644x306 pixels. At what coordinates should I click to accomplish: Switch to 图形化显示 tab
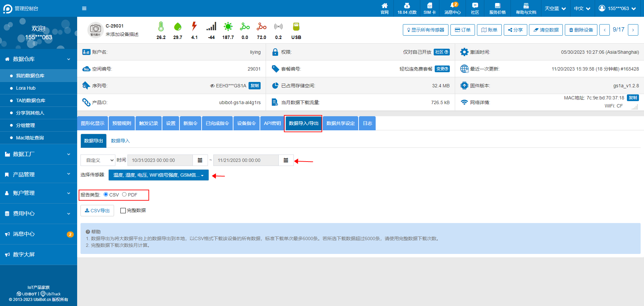point(93,123)
